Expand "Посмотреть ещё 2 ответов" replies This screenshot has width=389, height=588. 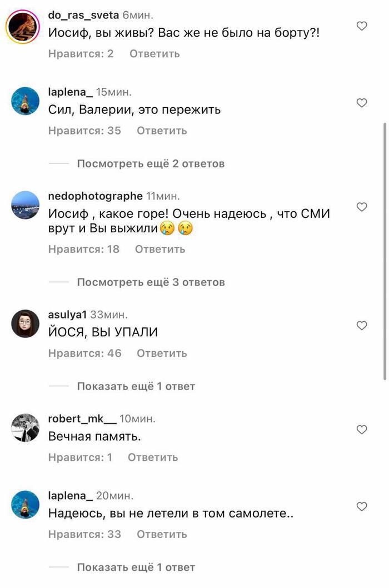(x=151, y=163)
